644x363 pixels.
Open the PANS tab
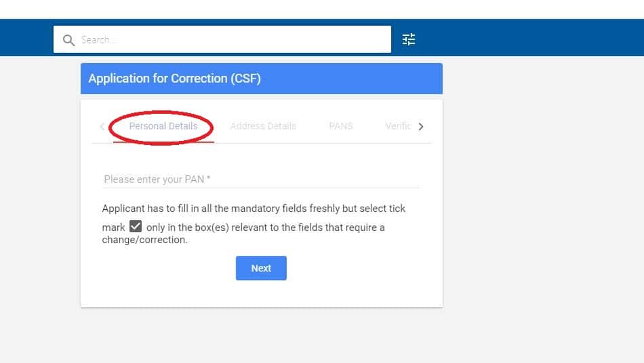pos(340,126)
